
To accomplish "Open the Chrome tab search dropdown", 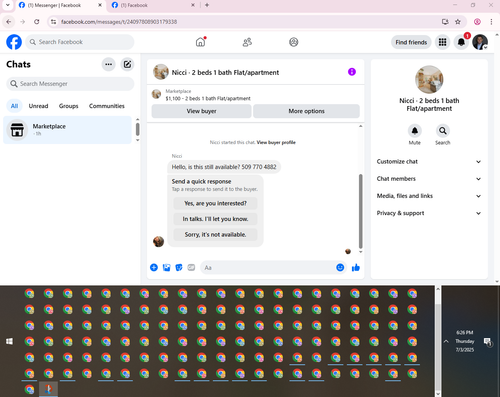I will click(7, 5).
